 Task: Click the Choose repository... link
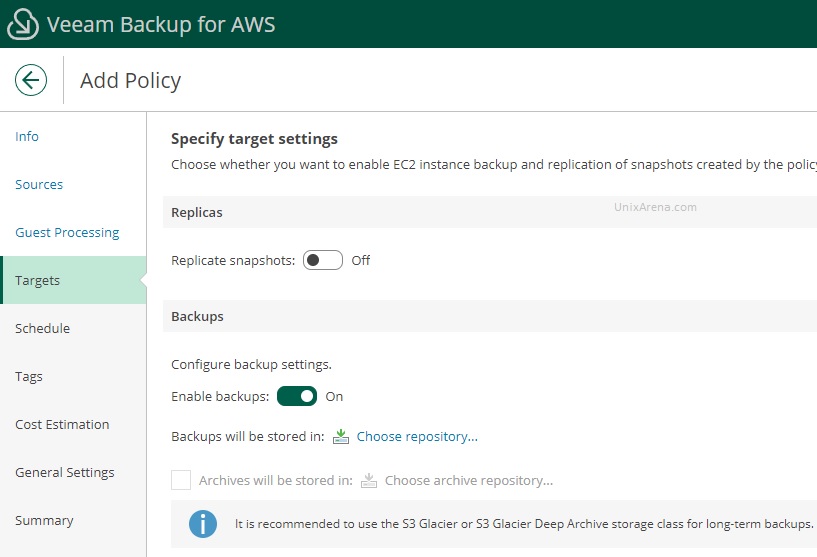click(x=417, y=436)
